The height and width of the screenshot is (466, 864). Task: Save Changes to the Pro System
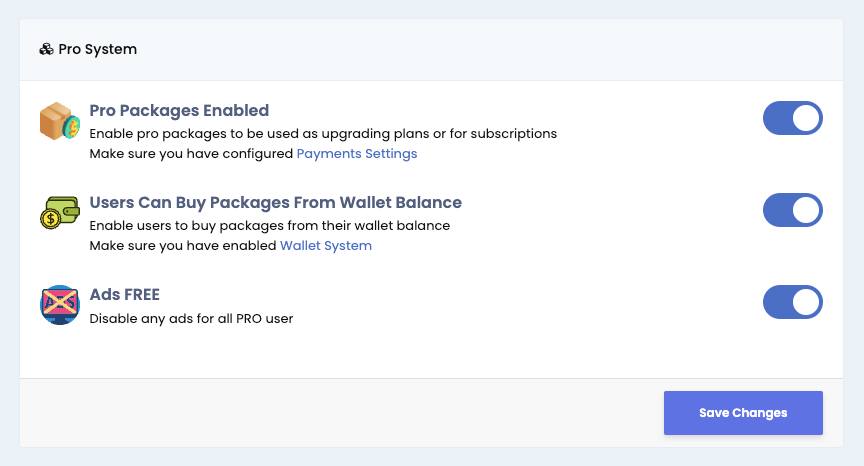click(x=743, y=413)
